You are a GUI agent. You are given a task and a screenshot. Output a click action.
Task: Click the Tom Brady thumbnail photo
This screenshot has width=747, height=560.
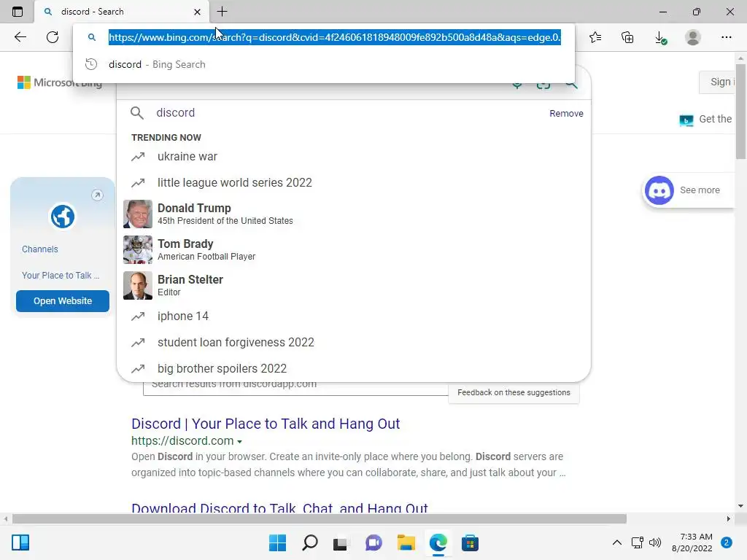click(x=138, y=249)
